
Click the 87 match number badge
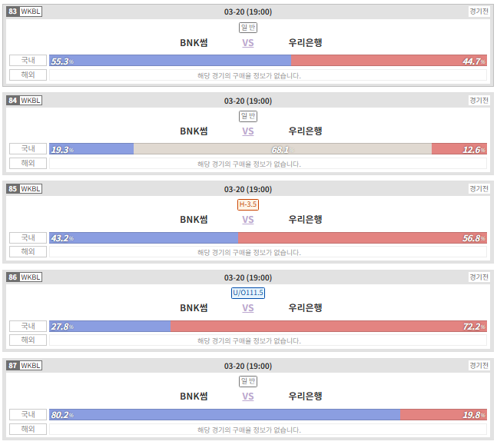click(x=13, y=366)
